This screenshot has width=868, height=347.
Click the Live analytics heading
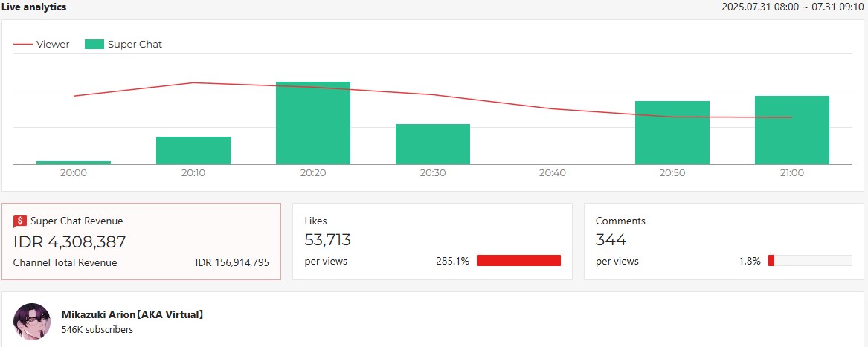click(x=33, y=7)
